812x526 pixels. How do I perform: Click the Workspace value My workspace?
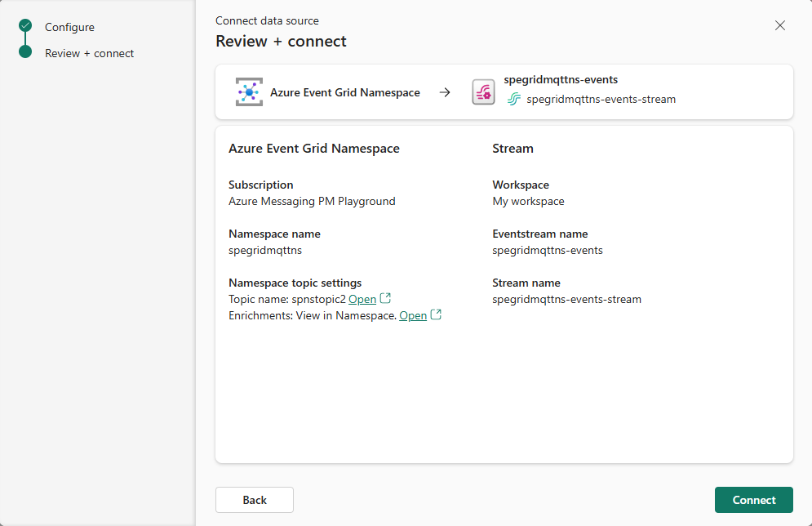pyautogui.click(x=527, y=201)
